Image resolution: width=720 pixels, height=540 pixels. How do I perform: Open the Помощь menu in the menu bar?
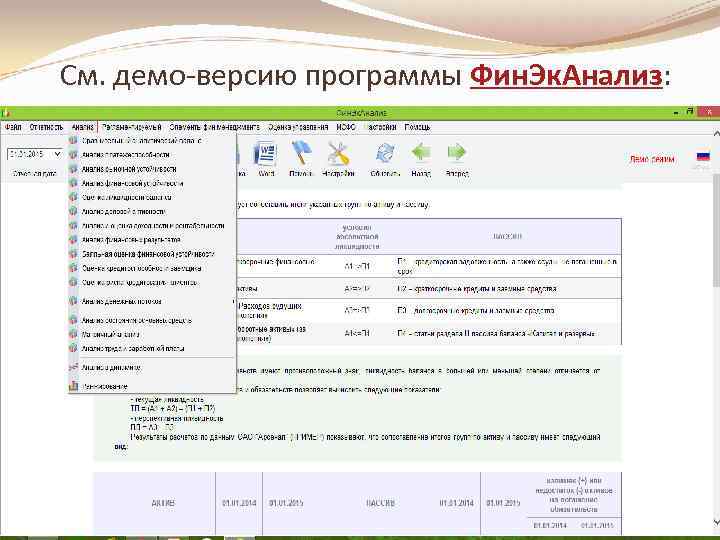tap(417, 127)
